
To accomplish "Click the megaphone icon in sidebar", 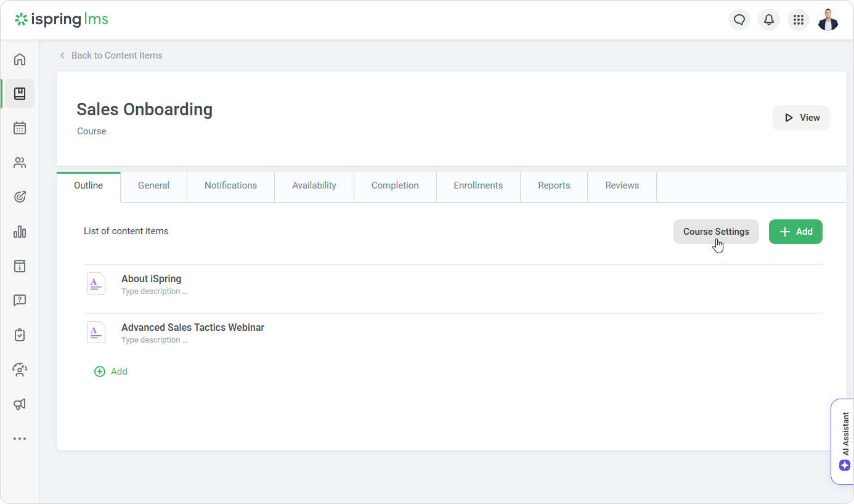I will click(x=20, y=404).
